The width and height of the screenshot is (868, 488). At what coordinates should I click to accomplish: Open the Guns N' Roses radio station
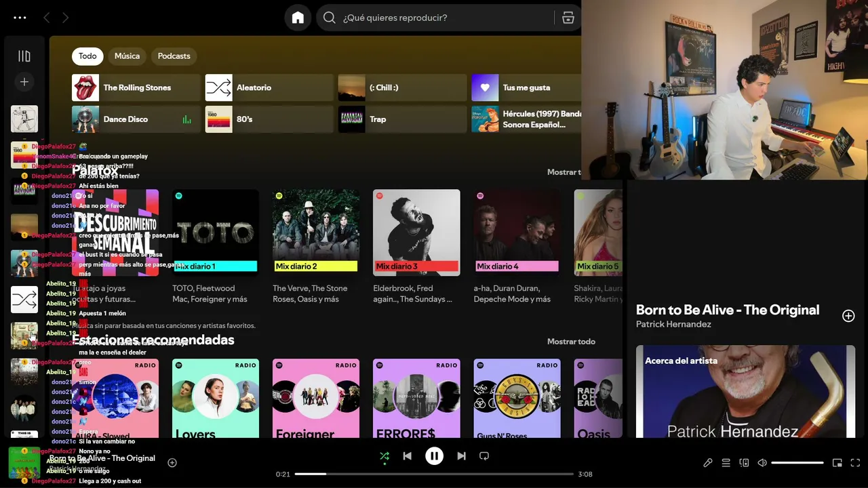pos(517,399)
